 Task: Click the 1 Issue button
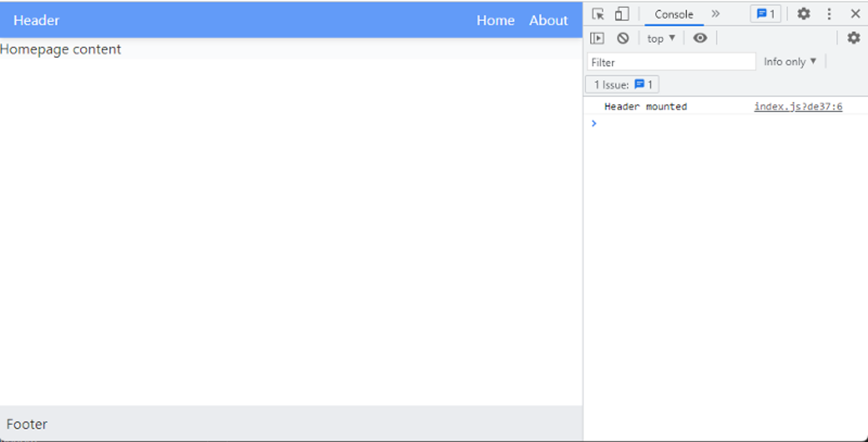tap(622, 84)
